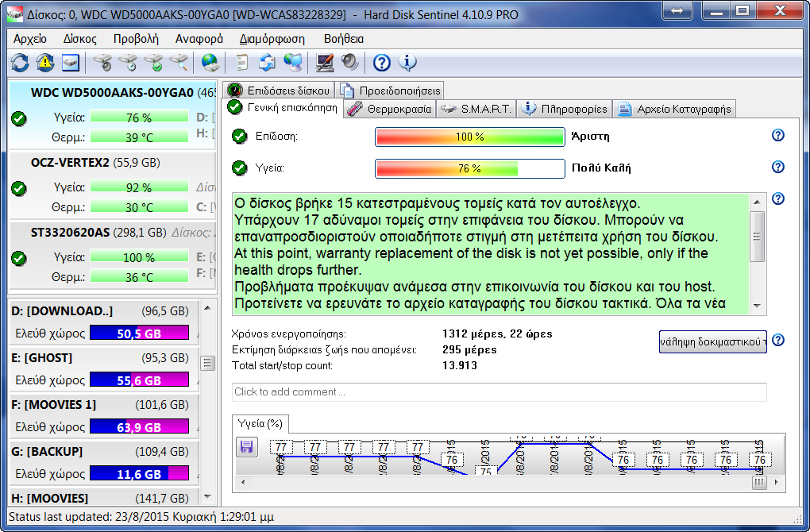
Task: Click the help icon beside the test repeat button
Action: coord(778,341)
